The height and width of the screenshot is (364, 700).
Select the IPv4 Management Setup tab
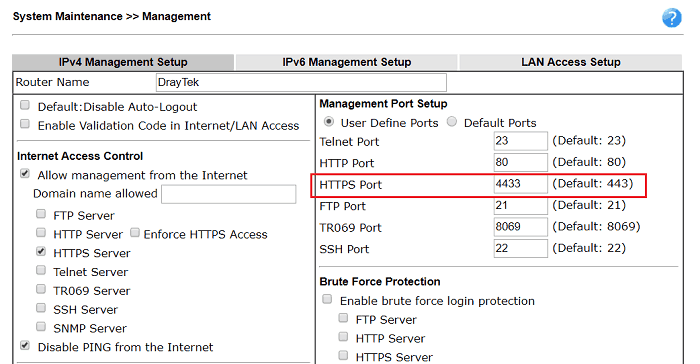click(x=123, y=62)
